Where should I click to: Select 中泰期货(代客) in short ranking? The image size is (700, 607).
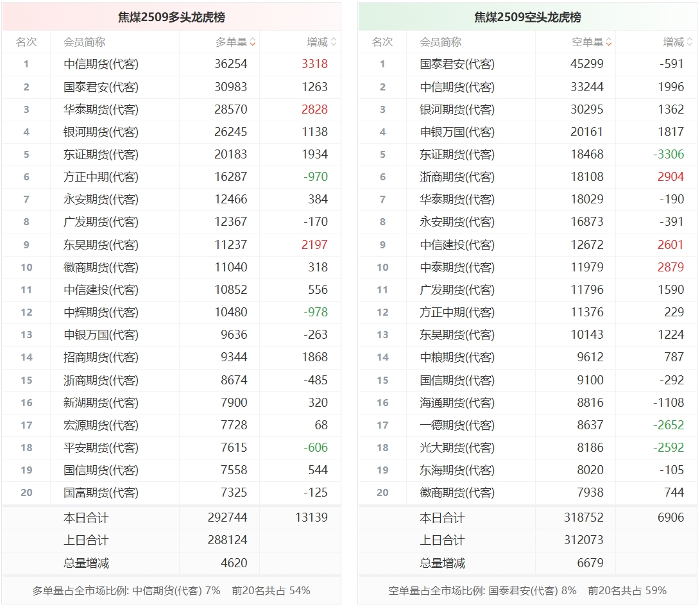click(x=457, y=268)
